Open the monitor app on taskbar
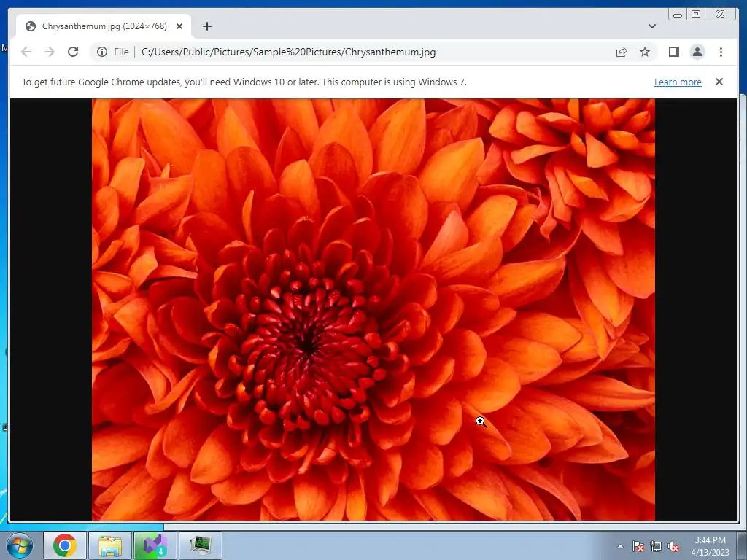The width and height of the screenshot is (747, 560). (201, 545)
